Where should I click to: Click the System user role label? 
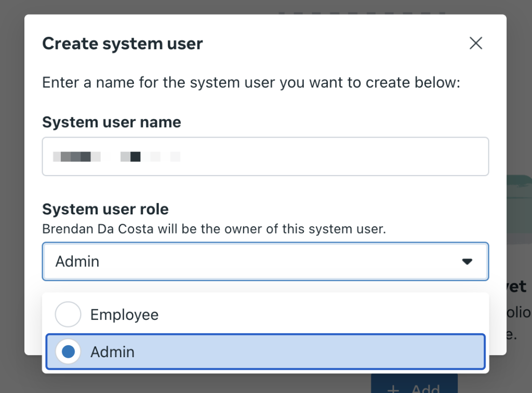(105, 209)
